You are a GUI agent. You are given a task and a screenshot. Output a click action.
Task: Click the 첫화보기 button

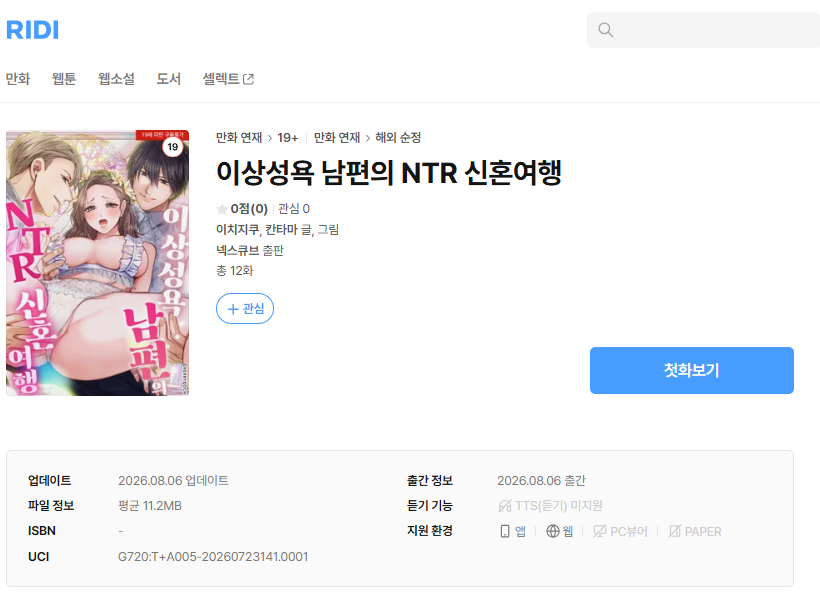[691, 370]
